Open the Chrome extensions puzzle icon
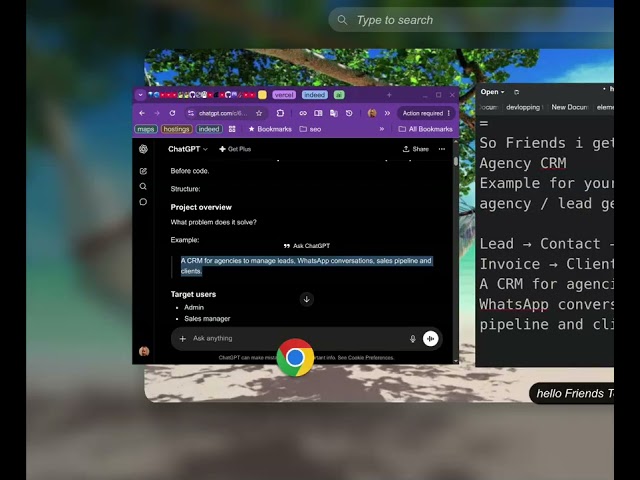Screen dimensions: 640x480 click(280, 113)
